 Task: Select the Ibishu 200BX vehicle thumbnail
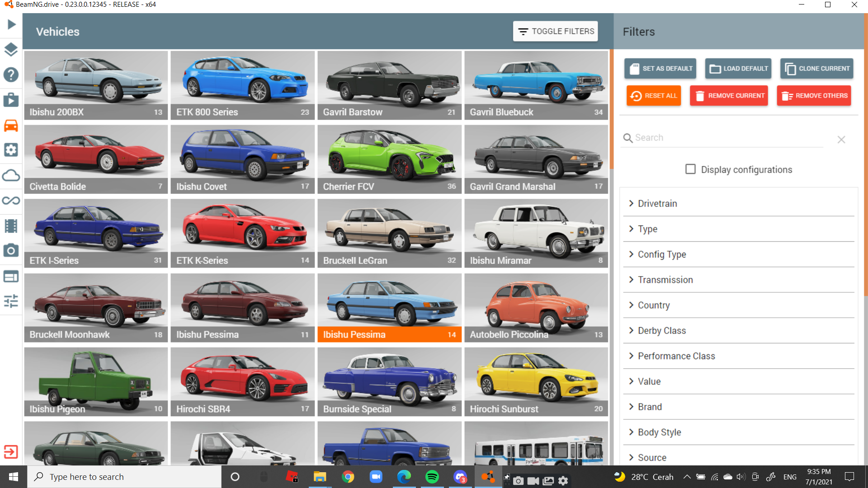[x=96, y=85]
